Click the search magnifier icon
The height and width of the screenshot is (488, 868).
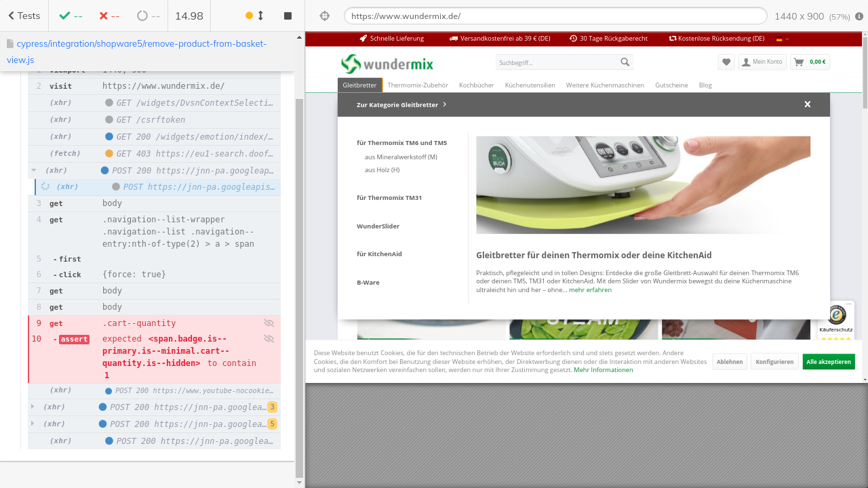(625, 62)
